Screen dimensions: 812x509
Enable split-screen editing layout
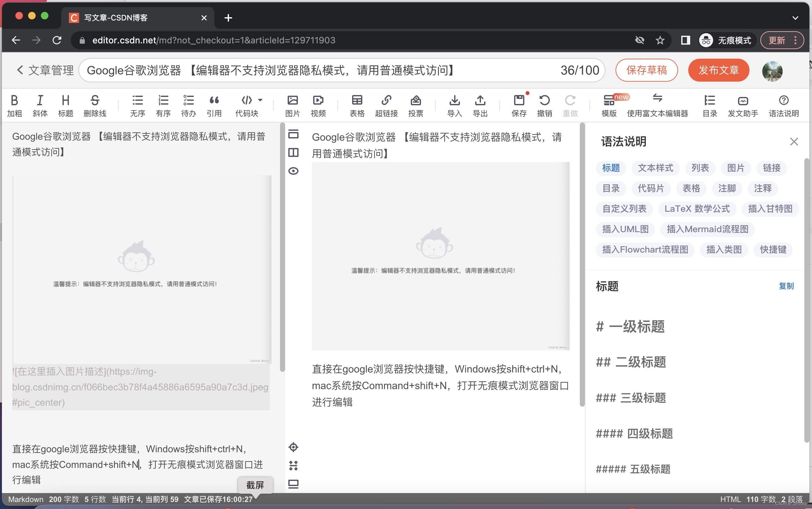(293, 152)
